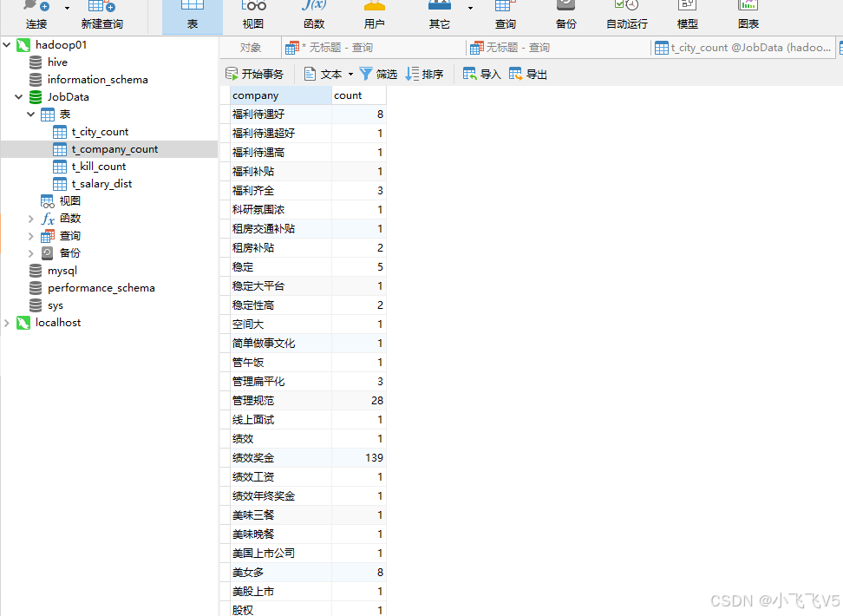Open the 图表 (Charts) toolbar icon
This screenshot has height=616, width=843.
tap(748, 15)
